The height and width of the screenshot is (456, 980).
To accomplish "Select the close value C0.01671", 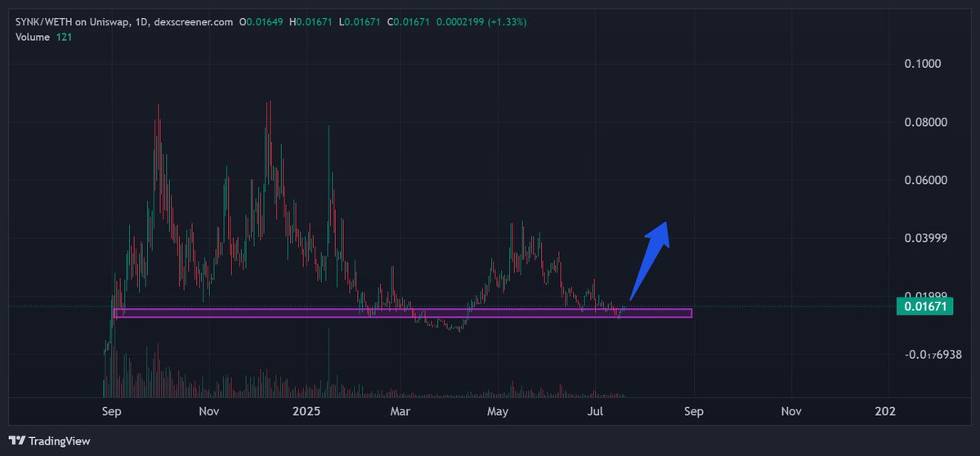I will [x=408, y=22].
